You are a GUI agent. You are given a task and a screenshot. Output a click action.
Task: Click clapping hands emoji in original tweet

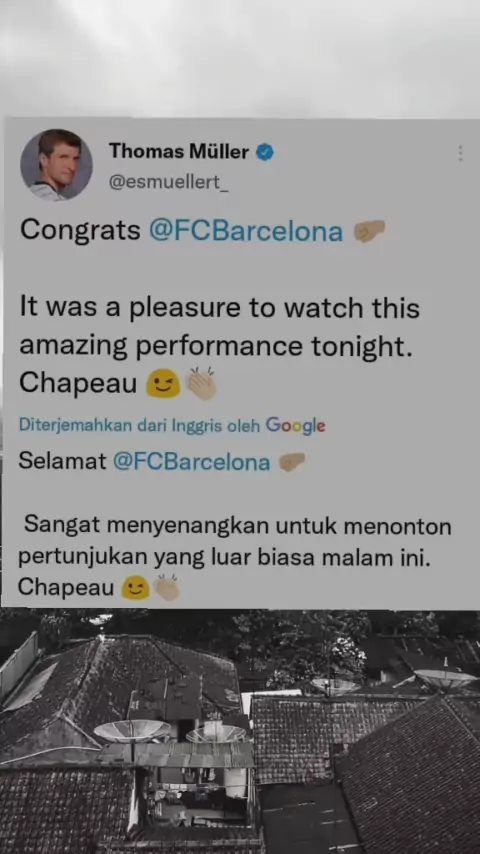tap(202, 383)
